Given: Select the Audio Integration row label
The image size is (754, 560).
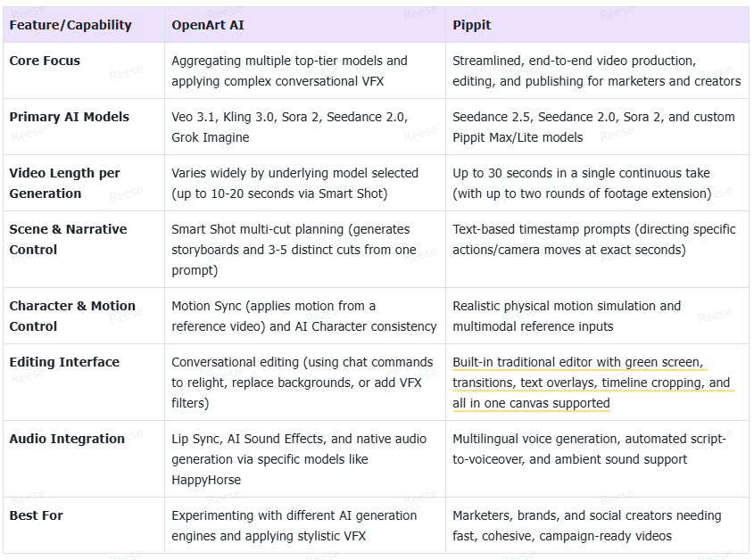Looking at the screenshot, I should pyautogui.click(x=67, y=439).
